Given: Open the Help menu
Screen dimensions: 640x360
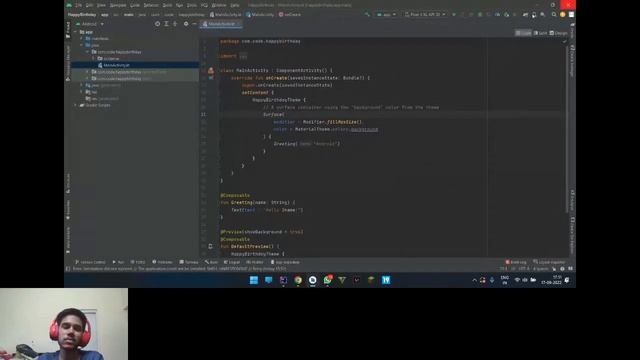Looking at the screenshot, I should point(235,5).
